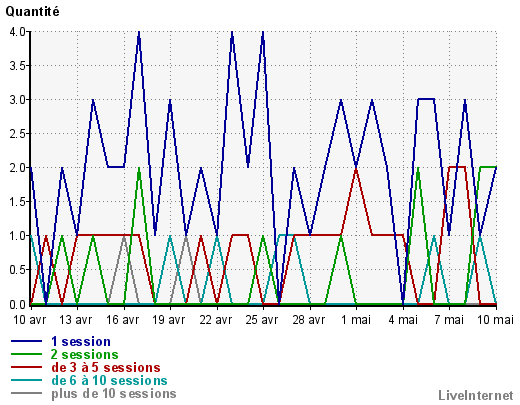This screenshot has width=520, height=405.
Task: Click the '7 mai' date label
Action: pos(449,320)
